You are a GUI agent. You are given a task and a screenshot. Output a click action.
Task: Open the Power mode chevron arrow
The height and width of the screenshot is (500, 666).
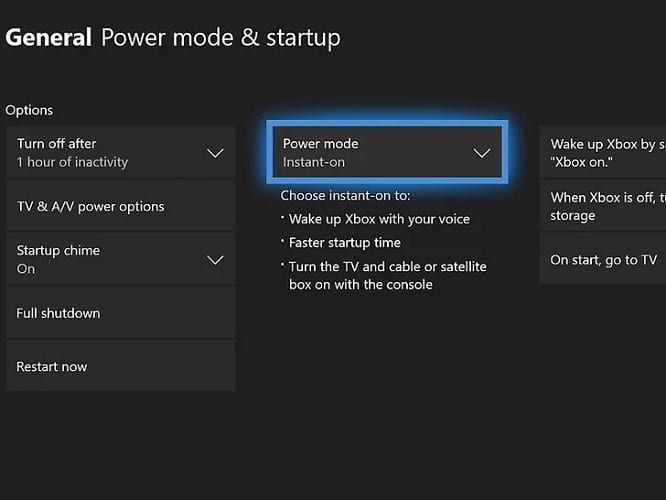point(482,153)
